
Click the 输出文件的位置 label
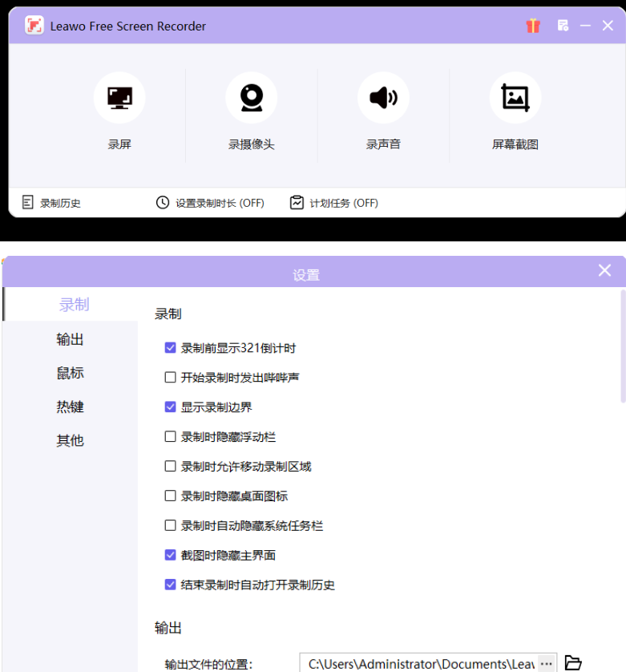click(x=208, y=664)
